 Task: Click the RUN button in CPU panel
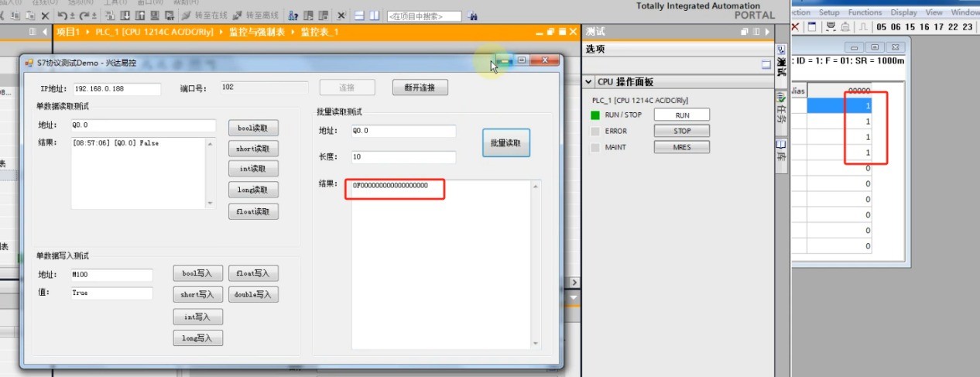click(681, 115)
